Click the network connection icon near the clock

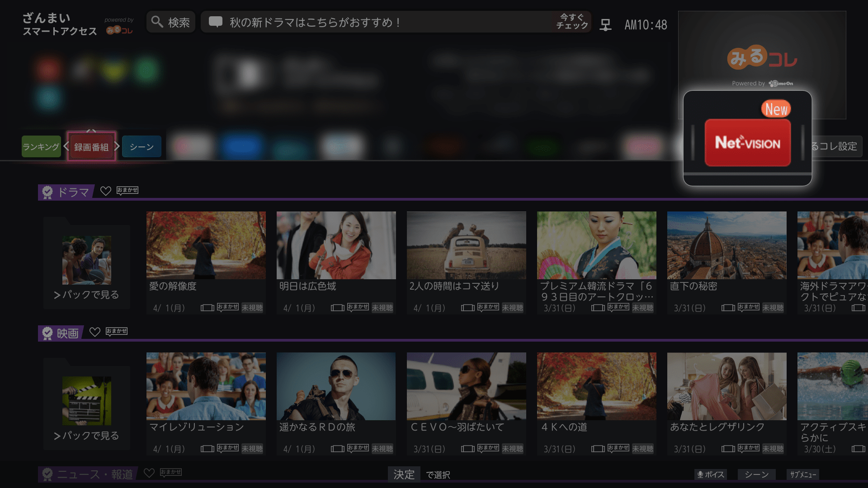(604, 25)
